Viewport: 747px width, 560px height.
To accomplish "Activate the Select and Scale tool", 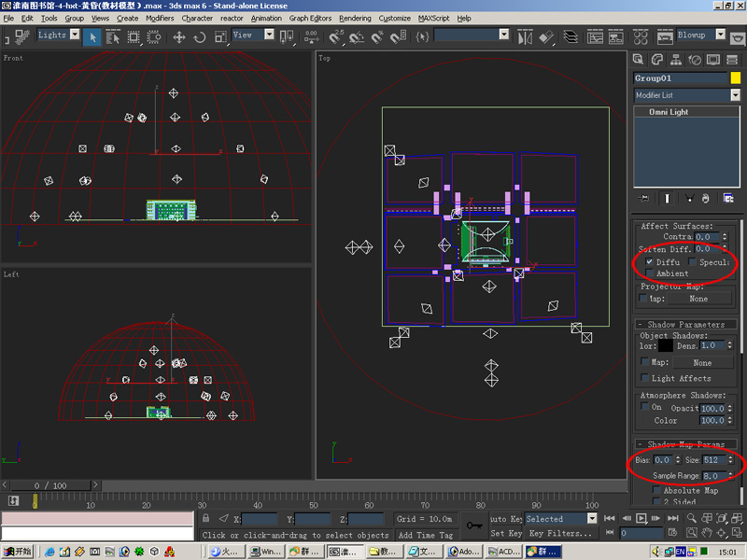I will click(220, 37).
